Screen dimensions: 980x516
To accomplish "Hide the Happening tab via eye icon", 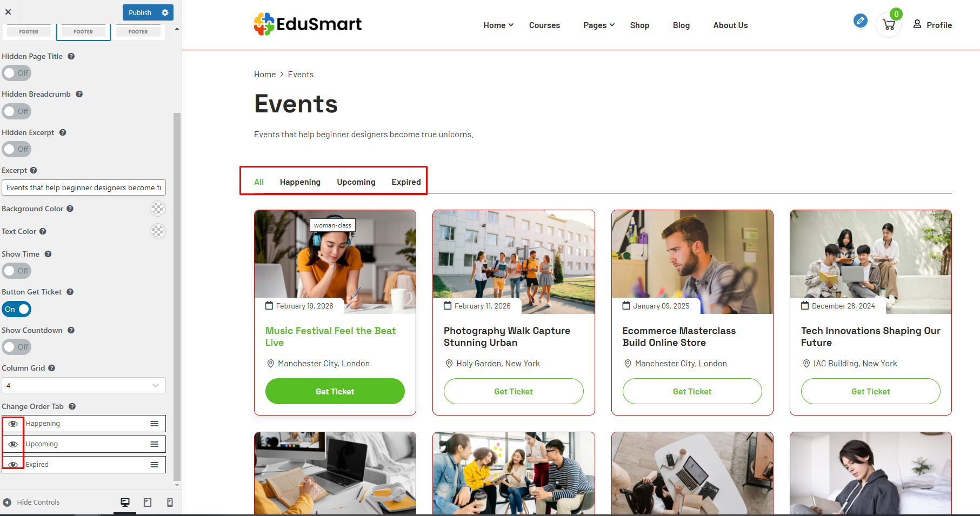I will 13,424.
